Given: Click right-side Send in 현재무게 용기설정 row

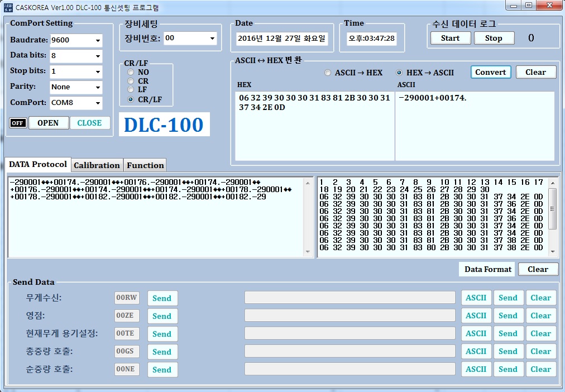Looking at the screenshot, I should [x=509, y=333].
